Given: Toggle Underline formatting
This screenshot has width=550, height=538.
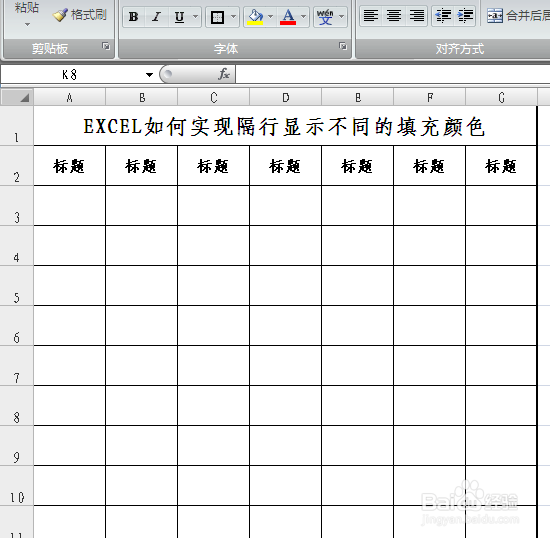Looking at the screenshot, I should [x=179, y=16].
